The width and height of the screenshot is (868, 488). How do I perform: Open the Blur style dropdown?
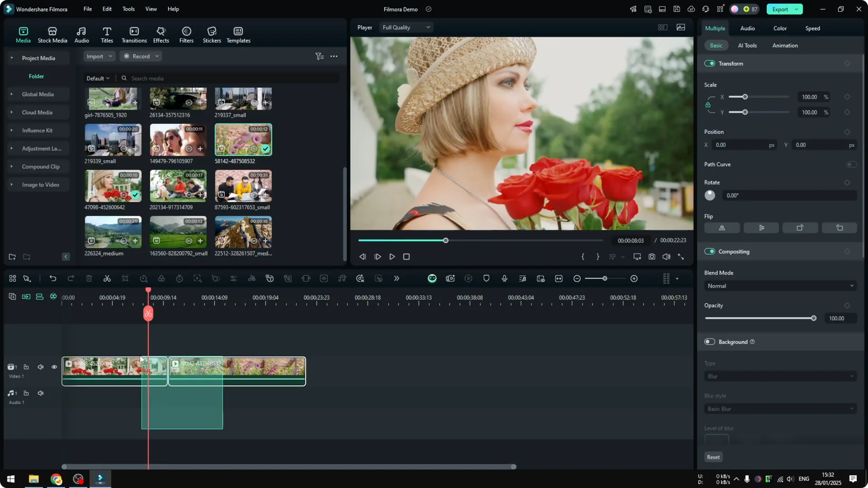780,408
